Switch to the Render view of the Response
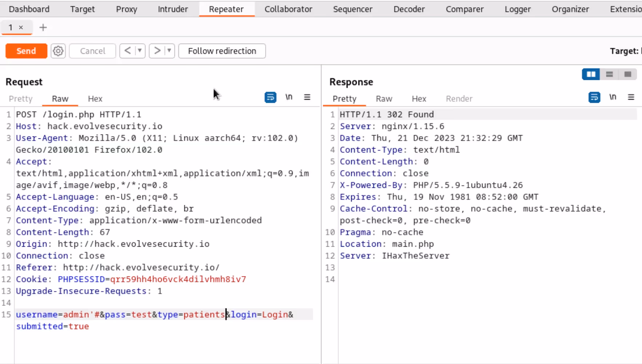The width and height of the screenshot is (642, 364). 459,98
